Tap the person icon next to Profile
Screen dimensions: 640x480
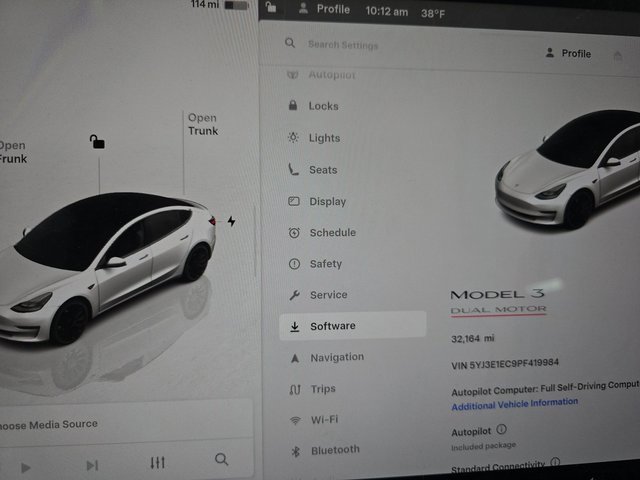click(550, 53)
